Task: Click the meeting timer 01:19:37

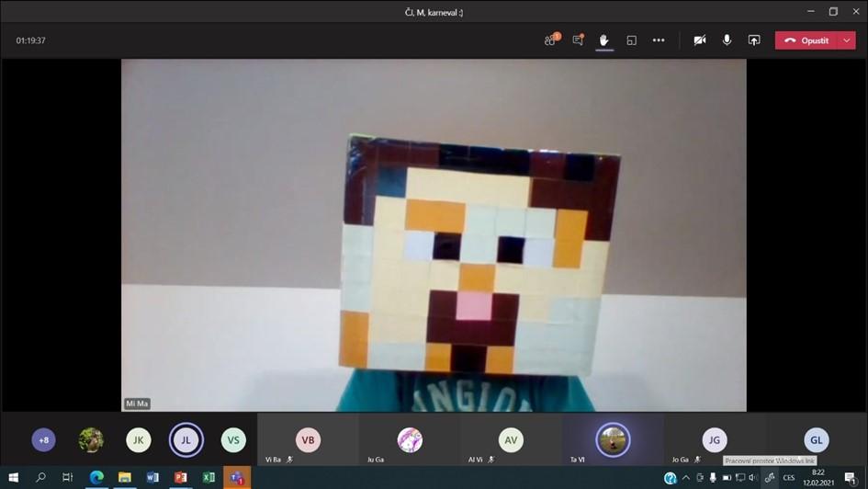Action: pyautogui.click(x=31, y=40)
